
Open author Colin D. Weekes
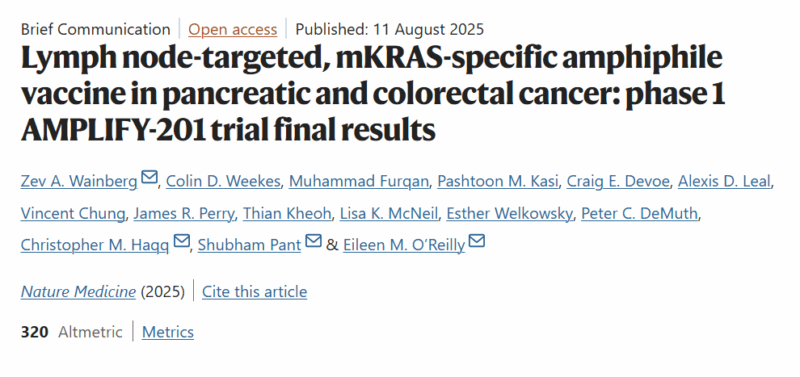(x=223, y=181)
